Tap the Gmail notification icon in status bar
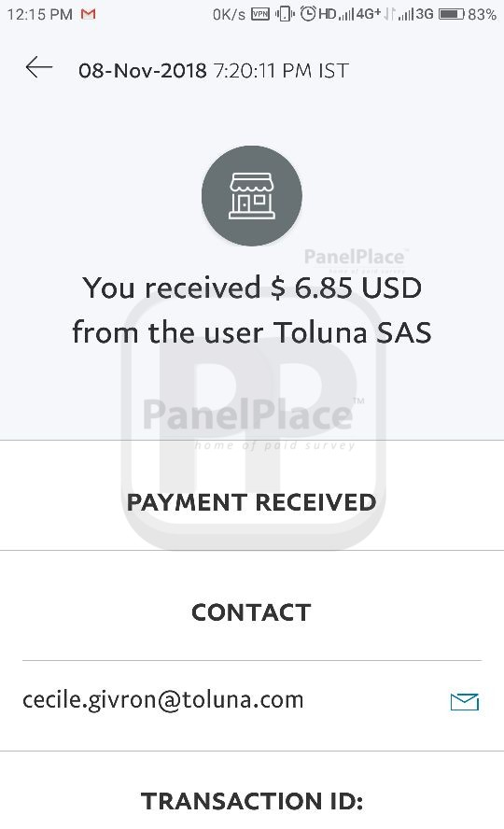The height and width of the screenshot is (829, 504). pyautogui.click(x=89, y=14)
